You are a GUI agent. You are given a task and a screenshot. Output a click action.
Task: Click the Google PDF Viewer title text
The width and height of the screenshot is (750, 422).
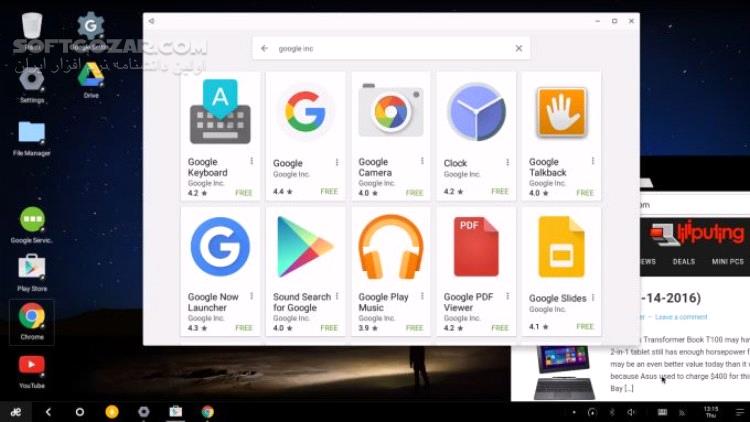pyautogui.click(x=468, y=302)
